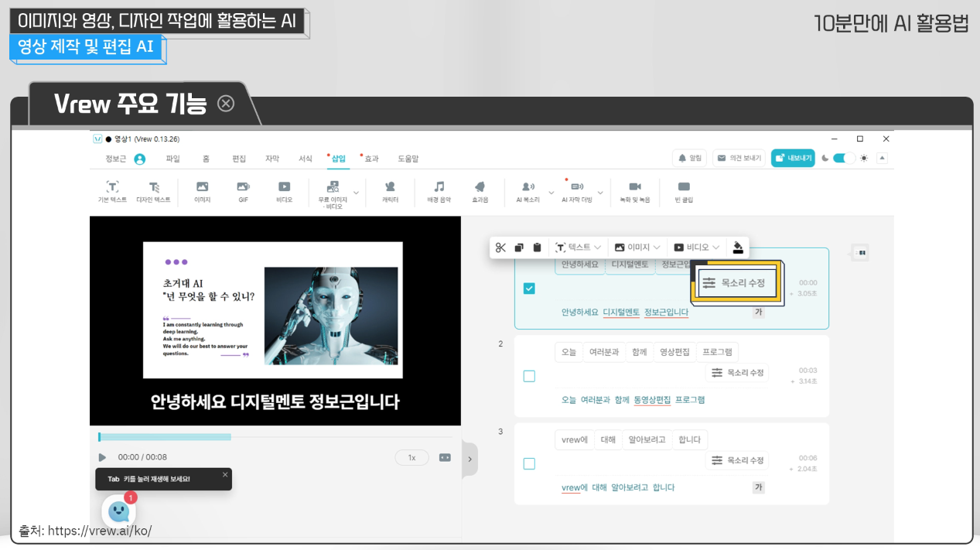Open 알림 notifications
This screenshot has height=550, width=980.
690,158
